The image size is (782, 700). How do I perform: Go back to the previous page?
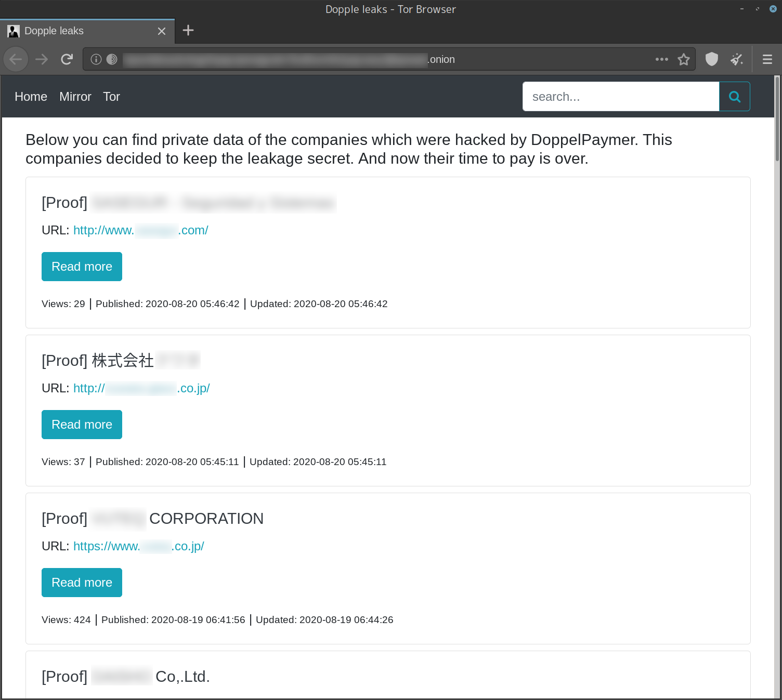pos(16,59)
